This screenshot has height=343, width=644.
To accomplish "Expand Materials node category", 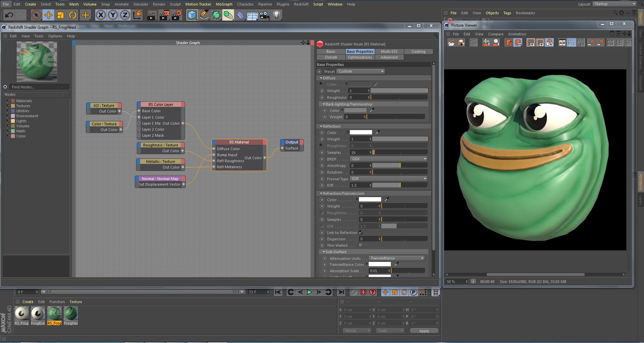I will 8,101.
